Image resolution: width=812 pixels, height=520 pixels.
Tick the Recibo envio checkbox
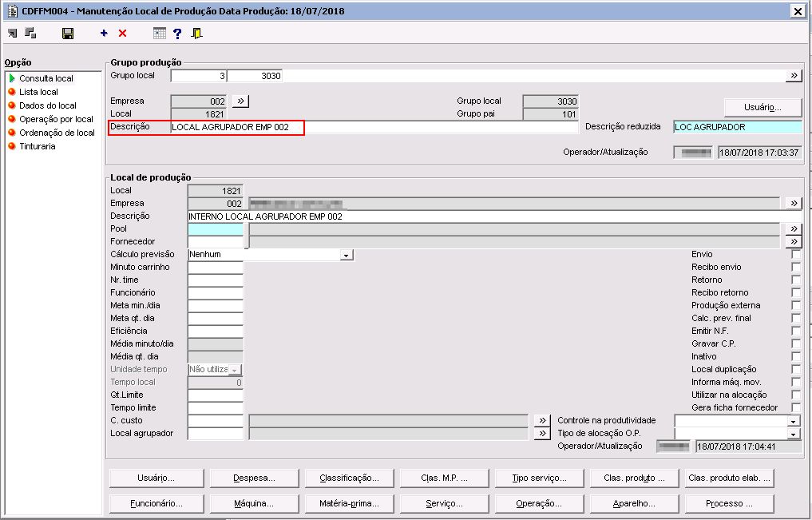click(796, 267)
